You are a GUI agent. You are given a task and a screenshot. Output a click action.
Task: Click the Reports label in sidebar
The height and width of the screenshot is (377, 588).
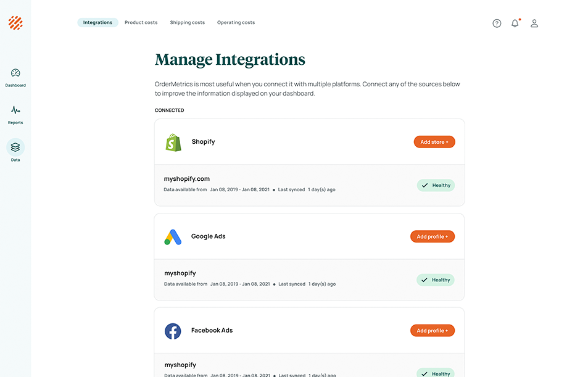tap(15, 123)
